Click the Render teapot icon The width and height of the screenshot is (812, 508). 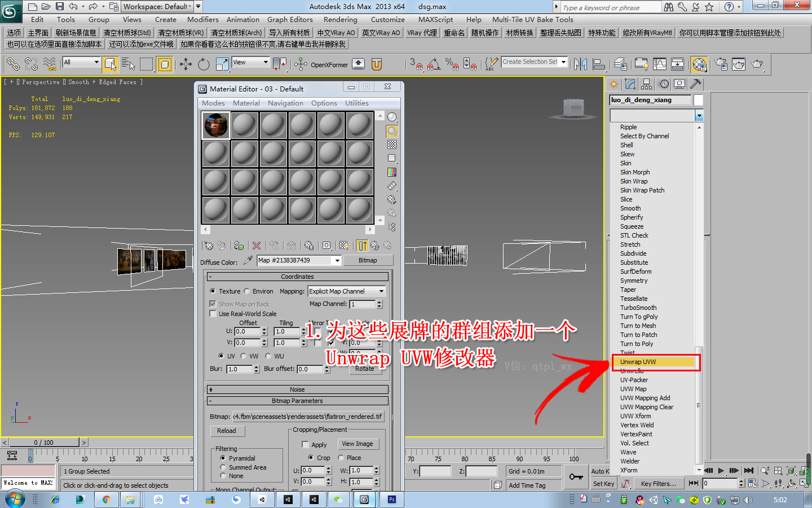click(757, 64)
